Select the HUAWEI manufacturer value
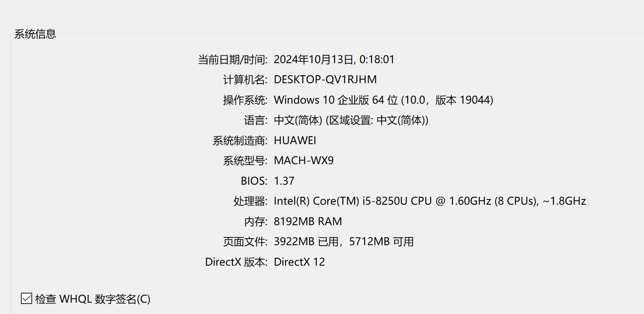Screen dimensions: 644x314 click(295, 141)
